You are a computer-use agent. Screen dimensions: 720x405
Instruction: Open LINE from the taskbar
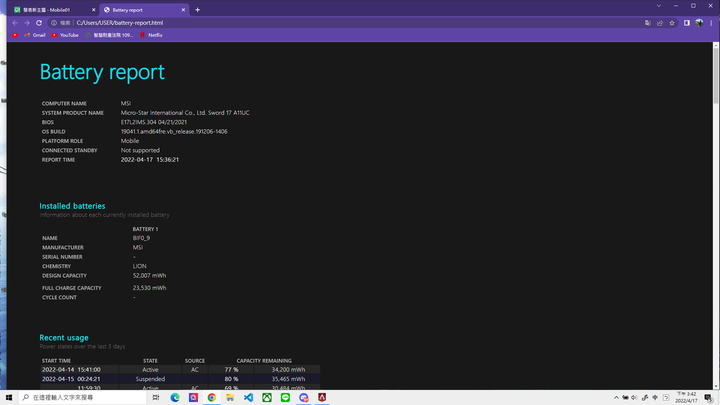coord(285,397)
